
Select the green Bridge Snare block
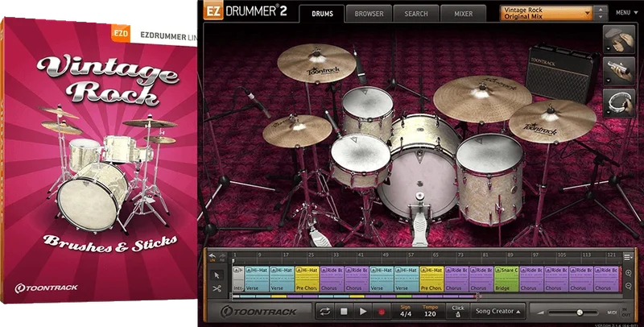point(506,279)
